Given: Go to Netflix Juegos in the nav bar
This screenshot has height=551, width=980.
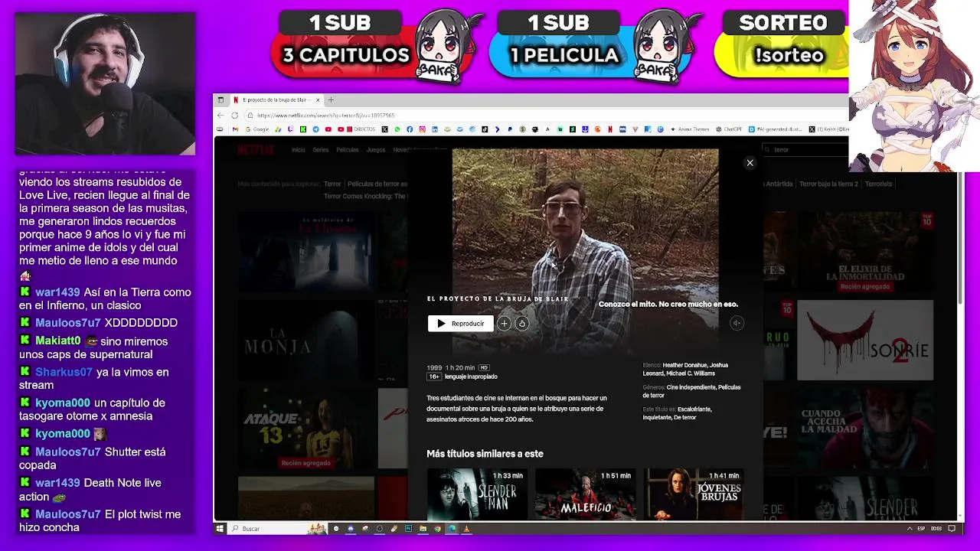Looking at the screenshot, I should point(375,150).
